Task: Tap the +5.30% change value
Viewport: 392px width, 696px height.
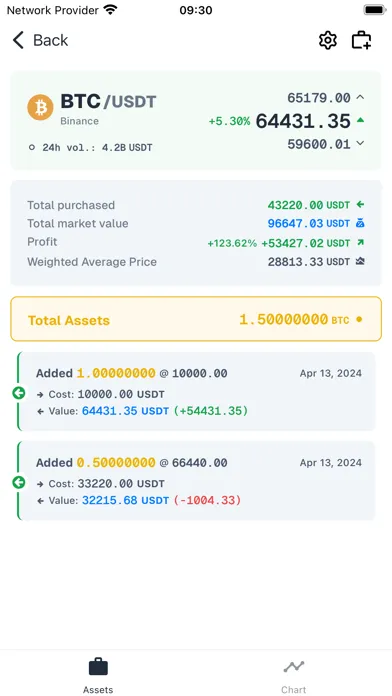Action: coord(230,121)
